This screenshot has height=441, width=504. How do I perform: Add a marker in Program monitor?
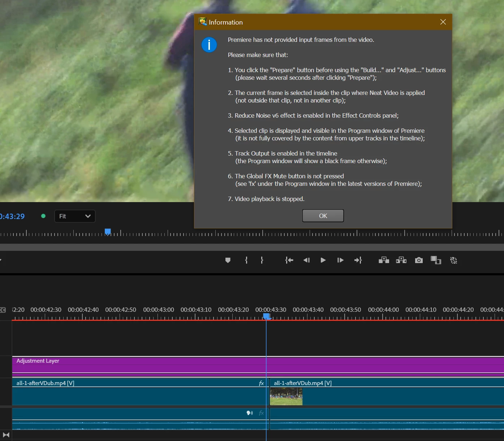(228, 260)
